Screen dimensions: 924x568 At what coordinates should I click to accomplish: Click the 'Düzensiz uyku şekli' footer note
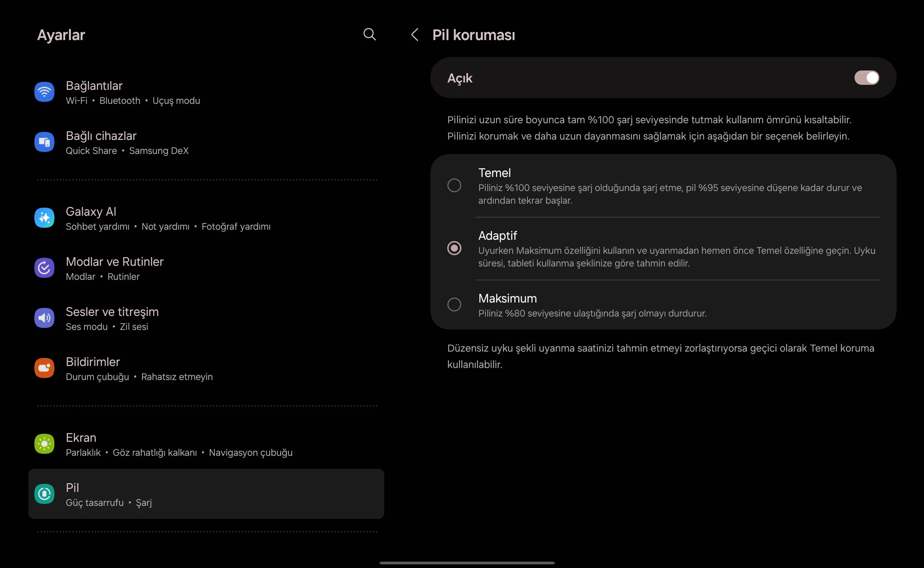(660, 356)
